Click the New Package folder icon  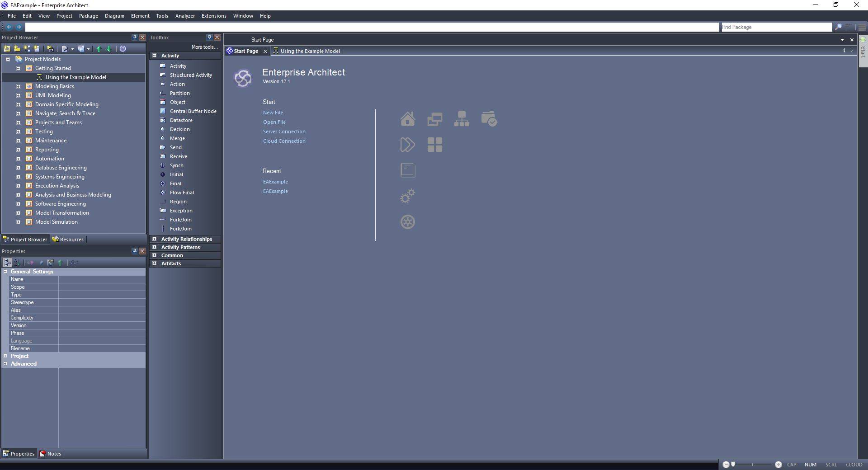[x=17, y=48]
